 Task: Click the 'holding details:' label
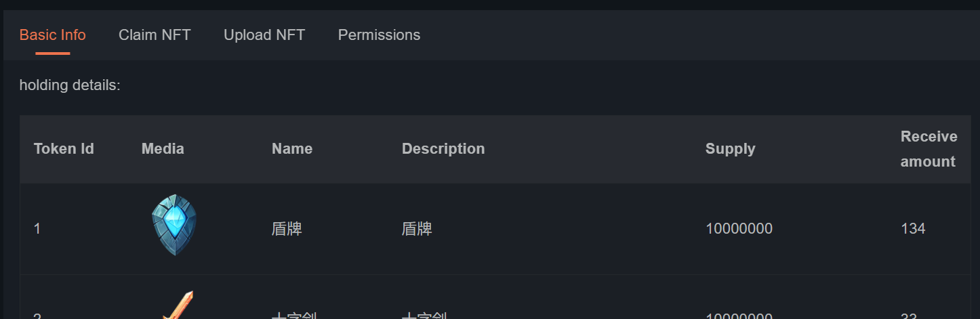(70, 85)
